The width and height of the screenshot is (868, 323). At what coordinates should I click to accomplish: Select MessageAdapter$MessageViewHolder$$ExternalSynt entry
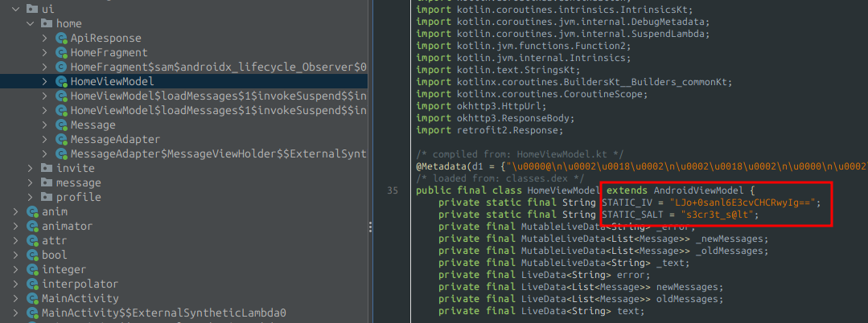click(218, 153)
